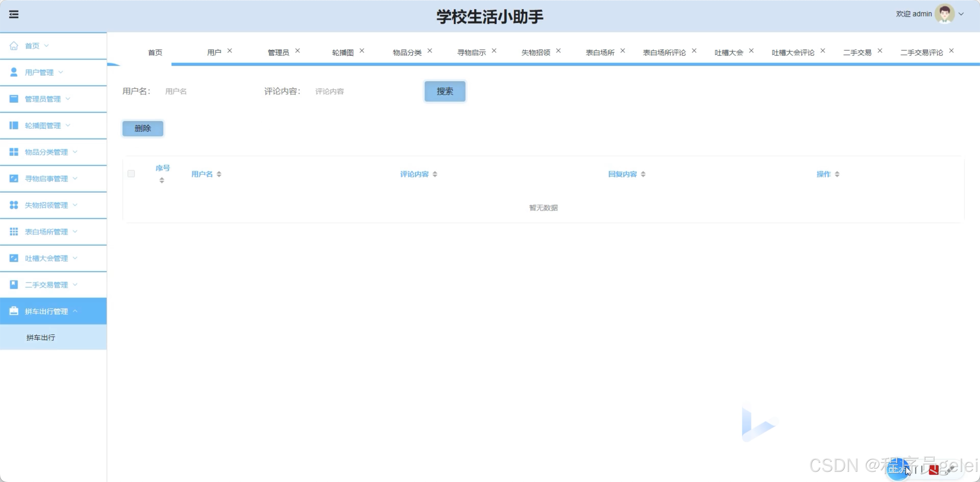Expand the 二手交易管理 sidebar section

point(46,284)
